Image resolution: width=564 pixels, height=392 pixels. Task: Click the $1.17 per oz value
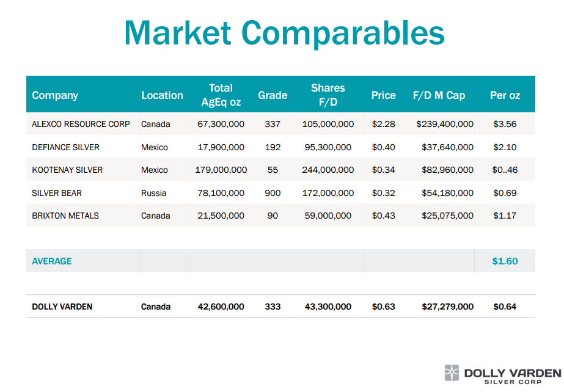(x=505, y=216)
